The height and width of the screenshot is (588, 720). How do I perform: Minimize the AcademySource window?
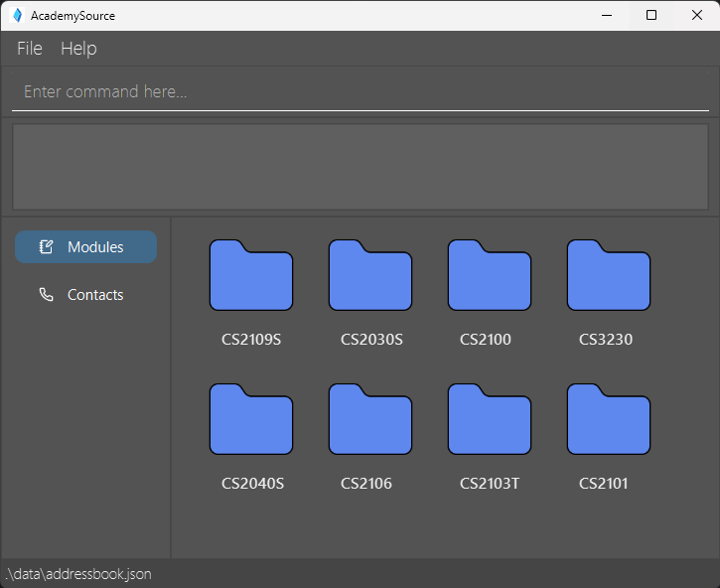tap(606, 15)
